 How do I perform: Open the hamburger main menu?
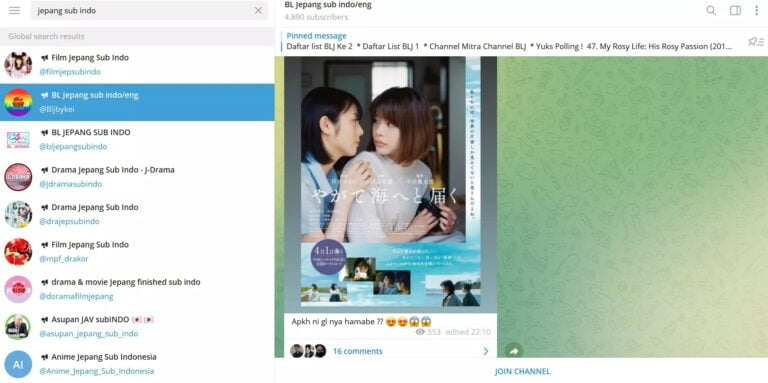pyautogui.click(x=15, y=10)
